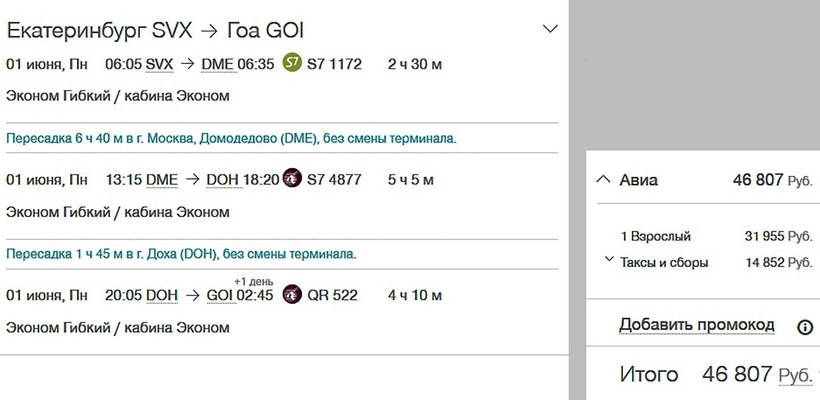Collapse the Екатеринбург–Гоа itinerary chevron
This screenshot has height=400, width=820.
(x=549, y=29)
